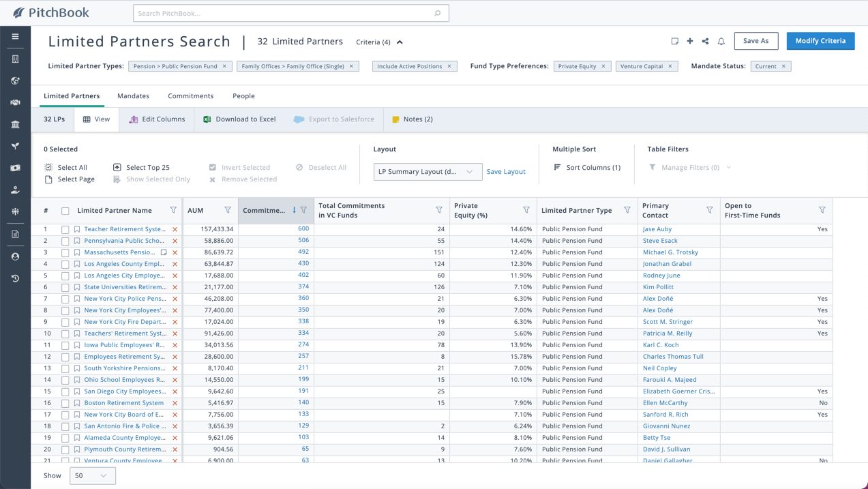Toggle the header select-all checkbox
The width and height of the screenshot is (868, 489).
click(65, 211)
